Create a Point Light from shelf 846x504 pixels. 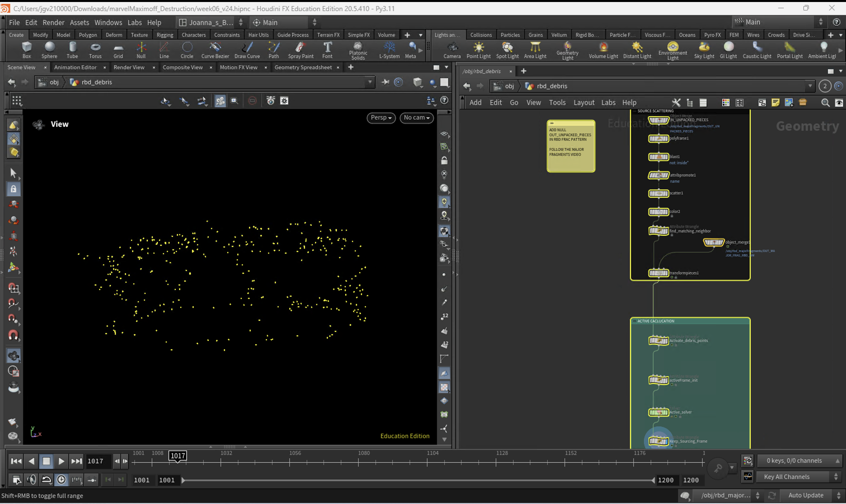point(478,50)
